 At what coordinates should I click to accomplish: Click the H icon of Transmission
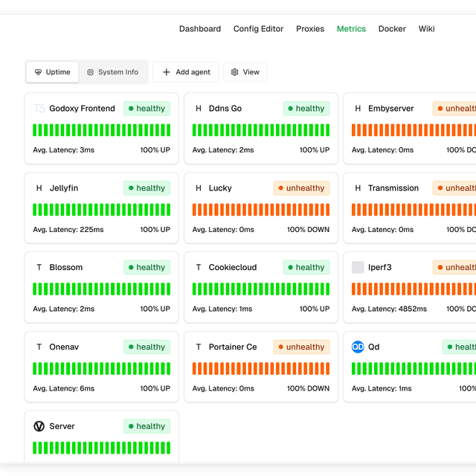pyautogui.click(x=358, y=188)
